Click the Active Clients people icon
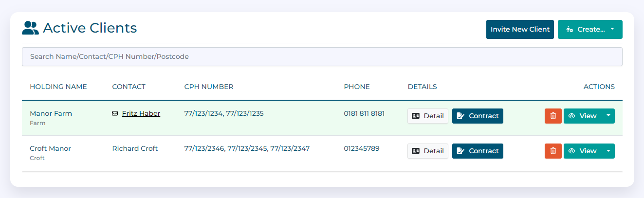This screenshot has height=198, width=644. 30,28
